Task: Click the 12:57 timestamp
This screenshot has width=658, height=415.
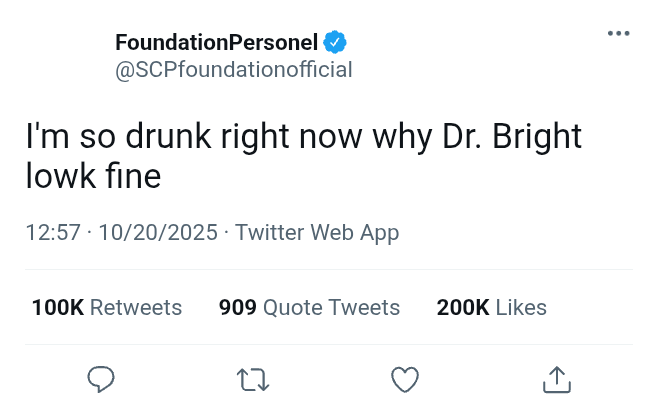Action: point(52,232)
